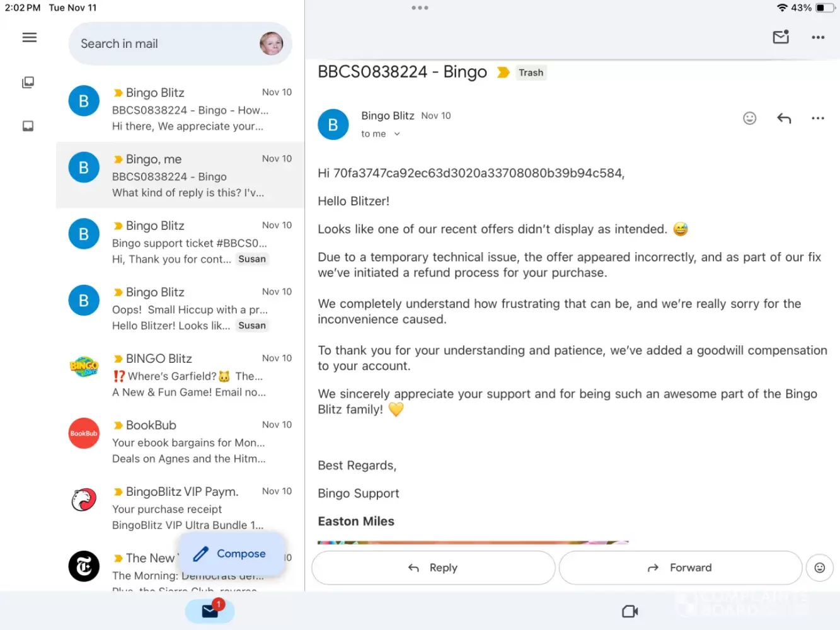Viewport: 840px width, 630px height.
Task: Mark email as unread icon
Action: coord(781,37)
